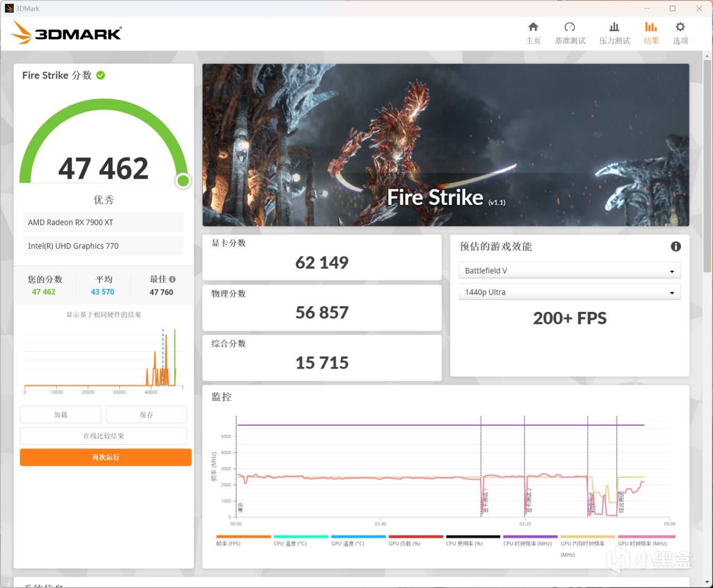The width and height of the screenshot is (713, 588).
Task: Maximize the 3DMark window
Action: point(672,8)
